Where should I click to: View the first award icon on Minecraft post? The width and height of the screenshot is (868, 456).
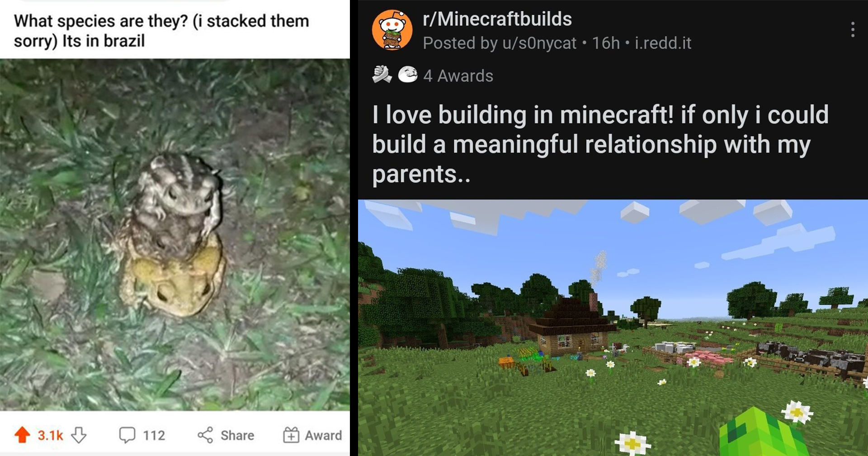click(382, 75)
